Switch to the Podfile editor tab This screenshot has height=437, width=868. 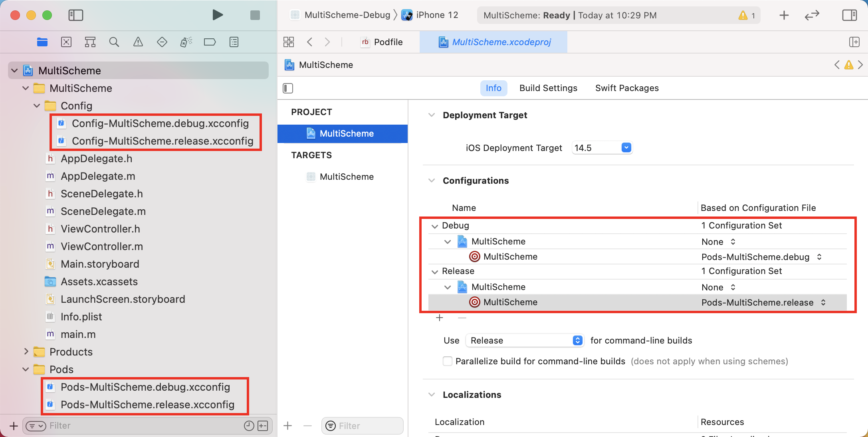click(x=382, y=42)
